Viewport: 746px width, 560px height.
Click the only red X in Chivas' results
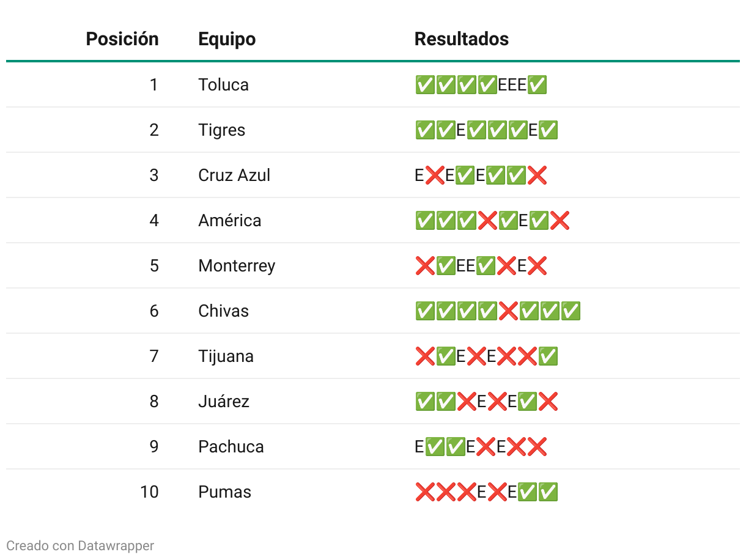coord(508,311)
